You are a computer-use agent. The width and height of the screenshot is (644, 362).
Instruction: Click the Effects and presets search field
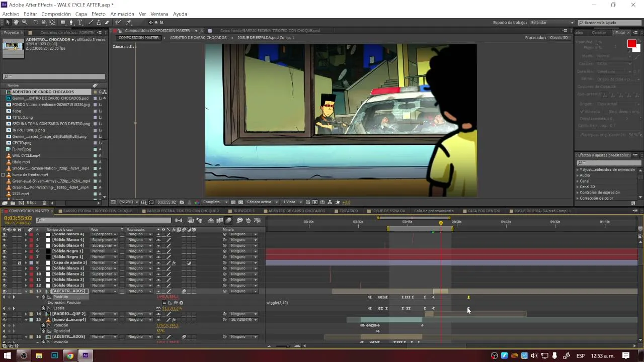[608, 162]
